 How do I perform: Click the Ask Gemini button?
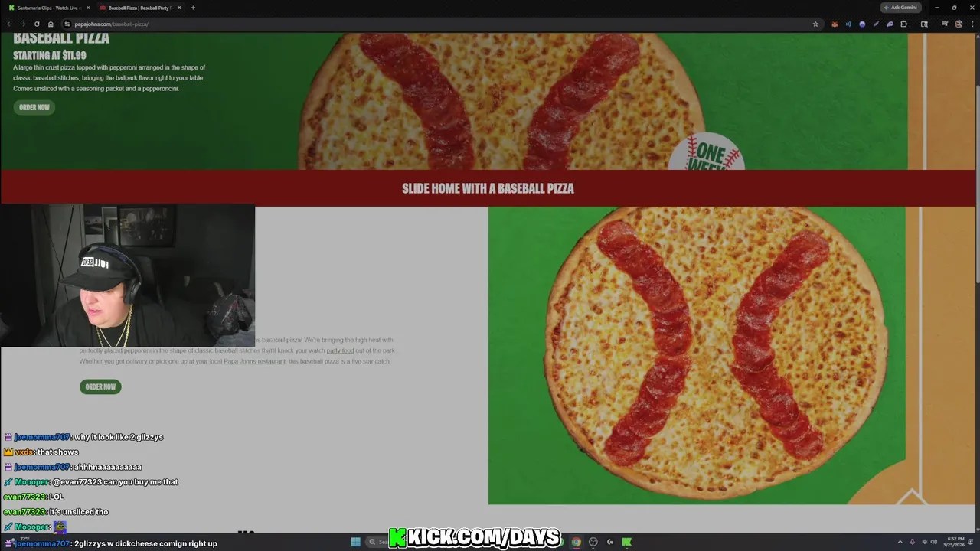coord(900,8)
